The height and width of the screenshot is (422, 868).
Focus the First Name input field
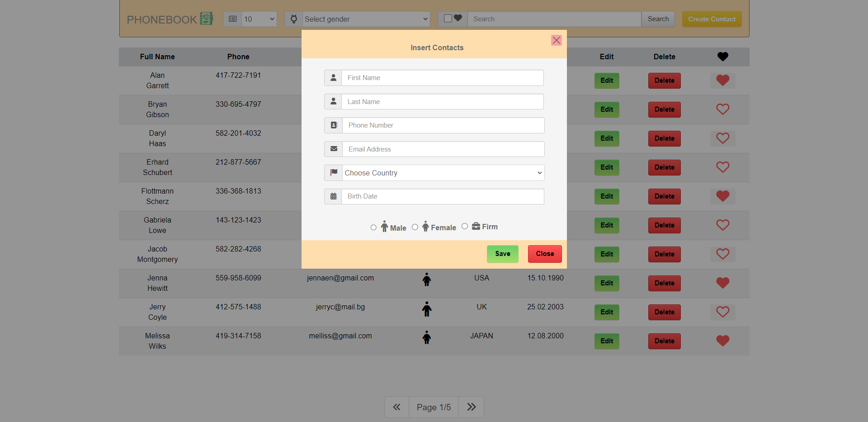(x=443, y=78)
